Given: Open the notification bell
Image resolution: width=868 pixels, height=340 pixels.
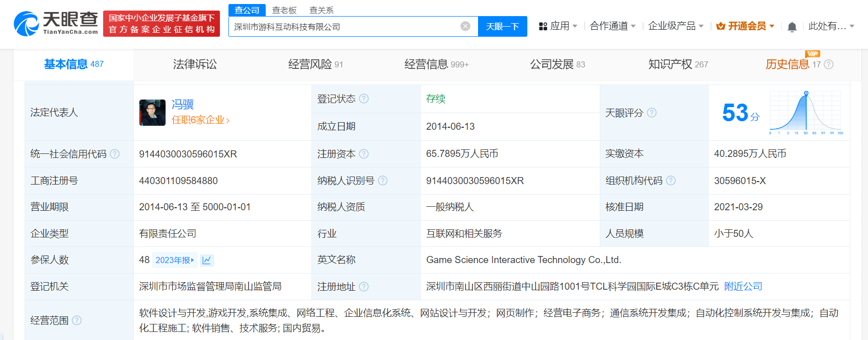Looking at the screenshot, I should pyautogui.click(x=792, y=27).
